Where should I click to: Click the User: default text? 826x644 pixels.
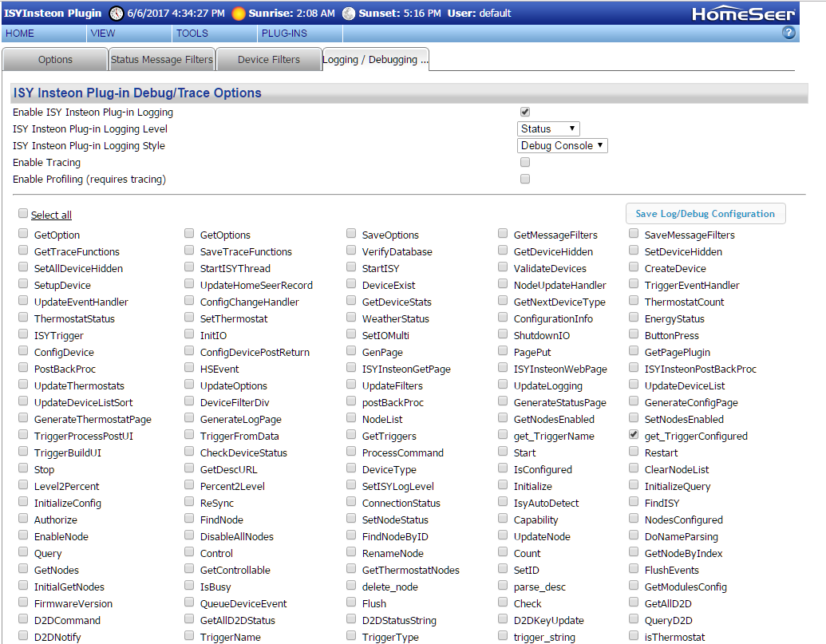pos(479,13)
